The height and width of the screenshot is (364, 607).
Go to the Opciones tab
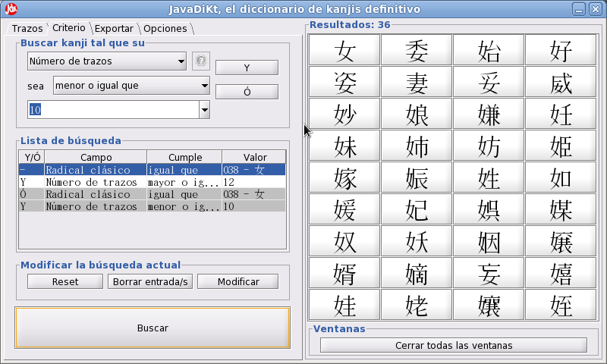click(x=165, y=28)
